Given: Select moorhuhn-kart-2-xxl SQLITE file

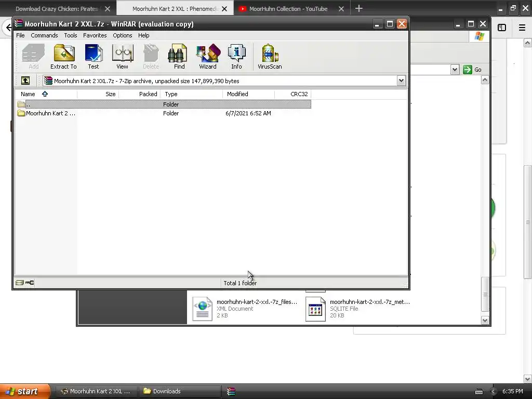Looking at the screenshot, I should 358,309.
